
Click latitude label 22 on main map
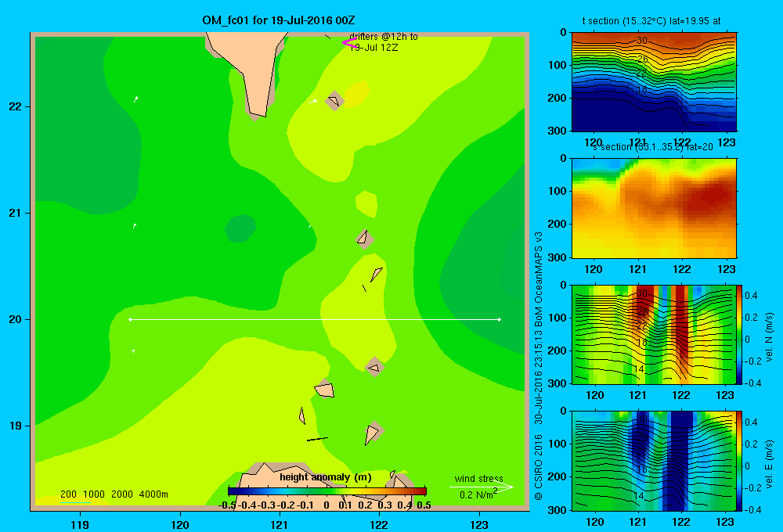16,107
